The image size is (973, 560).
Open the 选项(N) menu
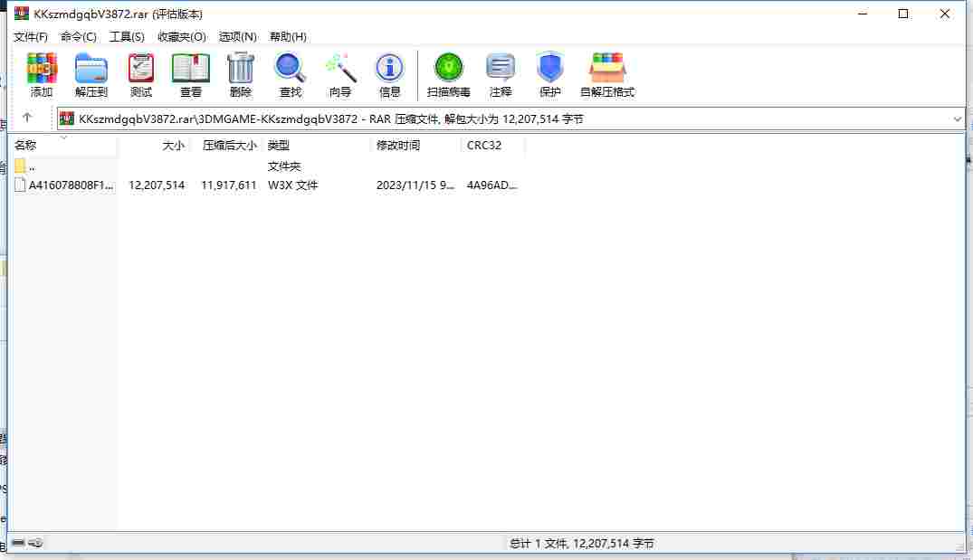tap(238, 36)
